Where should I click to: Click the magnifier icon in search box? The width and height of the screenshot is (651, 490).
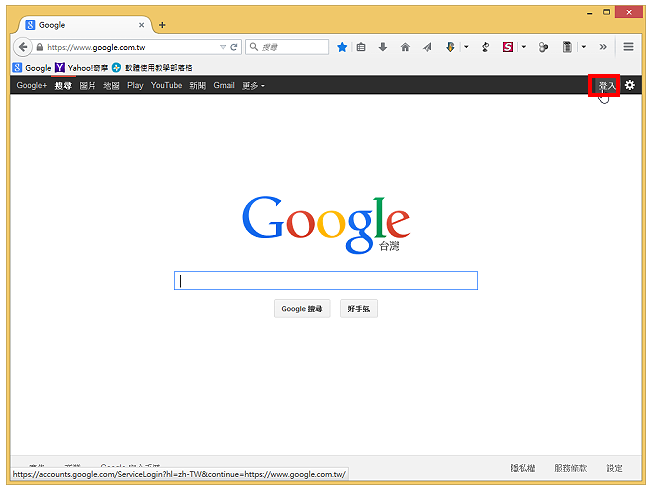point(254,47)
